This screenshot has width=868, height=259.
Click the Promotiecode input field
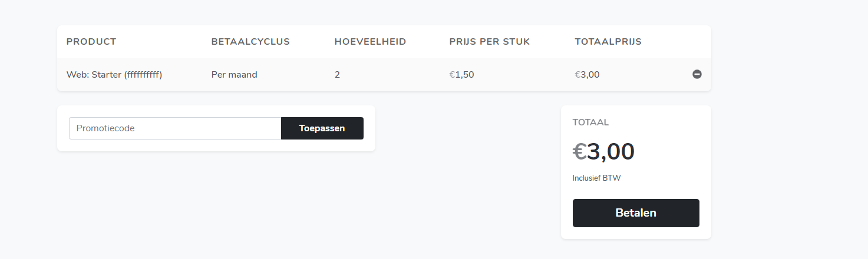[x=175, y=128]
